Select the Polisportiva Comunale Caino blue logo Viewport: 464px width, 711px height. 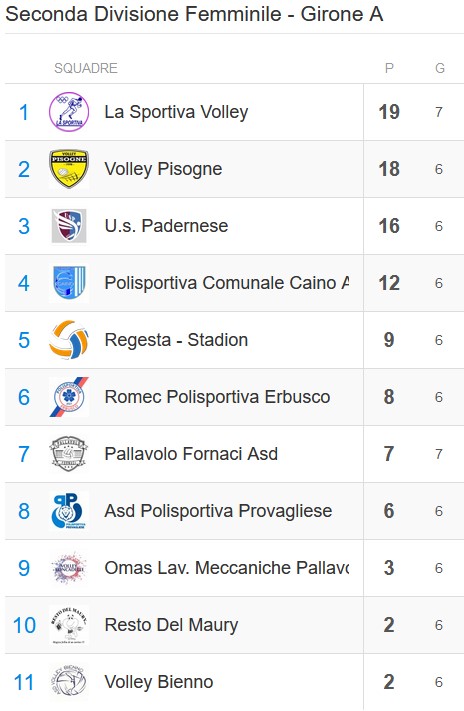[69, 283]
